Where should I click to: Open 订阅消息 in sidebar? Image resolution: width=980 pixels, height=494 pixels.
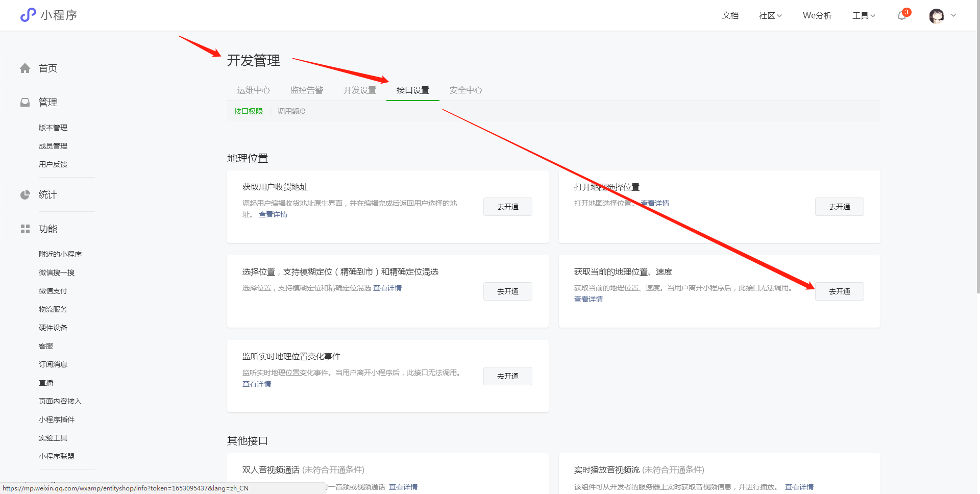(x=53, y=364)
